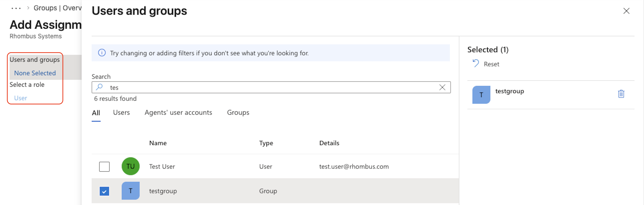Uncheck the testgroup checkbox
The width and height of the screenshot is (644, 205).
click(104, 192)
